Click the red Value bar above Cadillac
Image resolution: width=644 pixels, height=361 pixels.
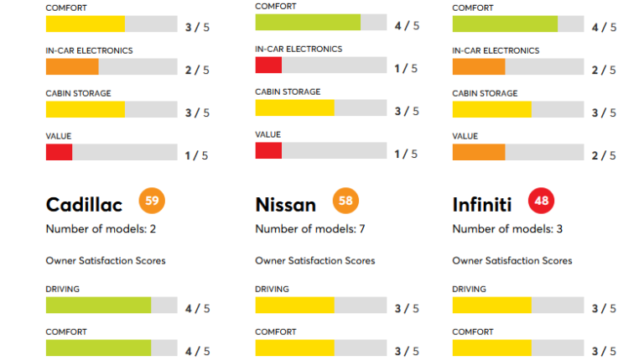tap(59, 152)
